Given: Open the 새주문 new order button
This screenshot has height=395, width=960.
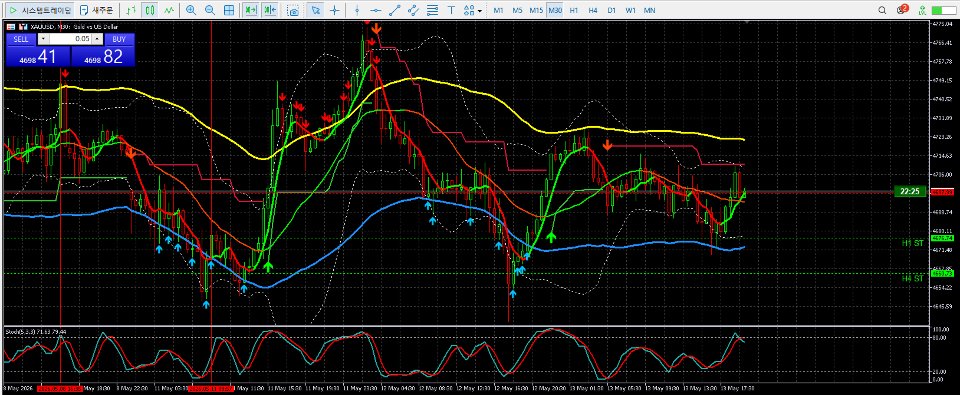Looking at the screenshot, I should (x=98, y=10).
